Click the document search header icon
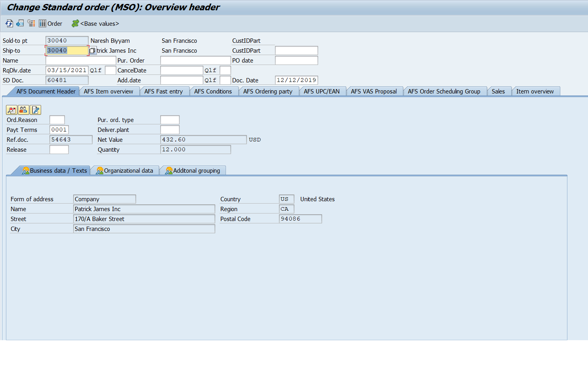588x366 pixels. click(11, 110)
